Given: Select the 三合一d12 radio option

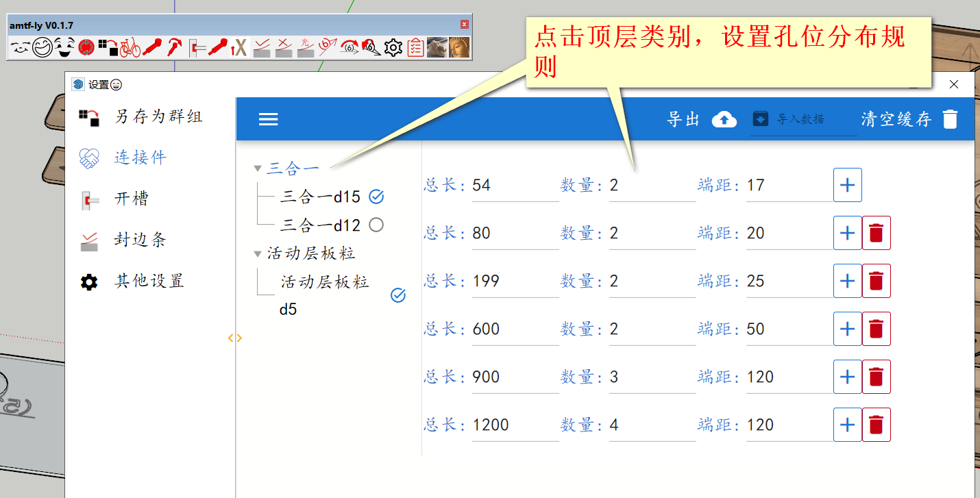Looking at the screenshot, I should (376, 225).
